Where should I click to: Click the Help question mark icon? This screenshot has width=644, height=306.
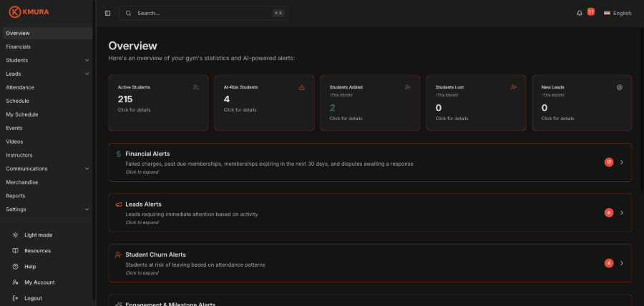click(x=15, y=267)
